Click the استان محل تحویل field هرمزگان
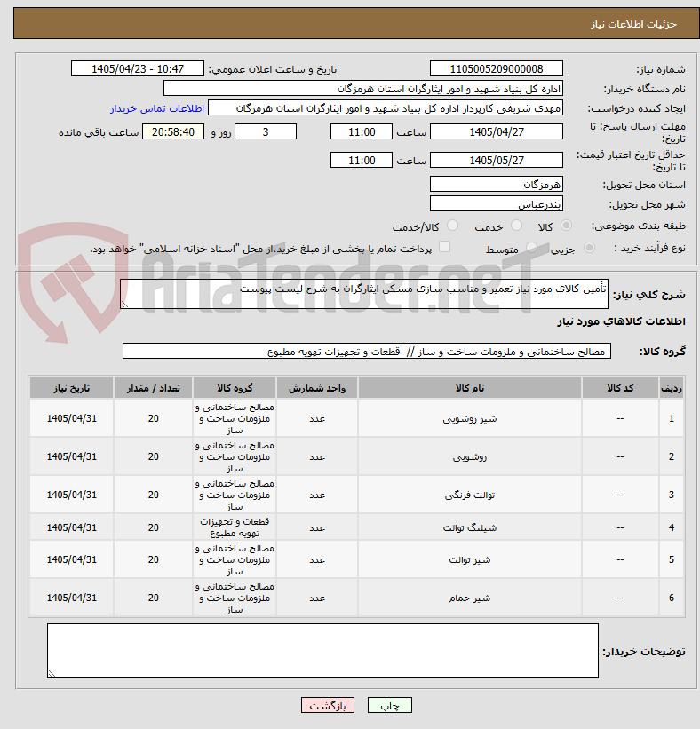This screenshot has width=700, height=729. click(497, 185)
